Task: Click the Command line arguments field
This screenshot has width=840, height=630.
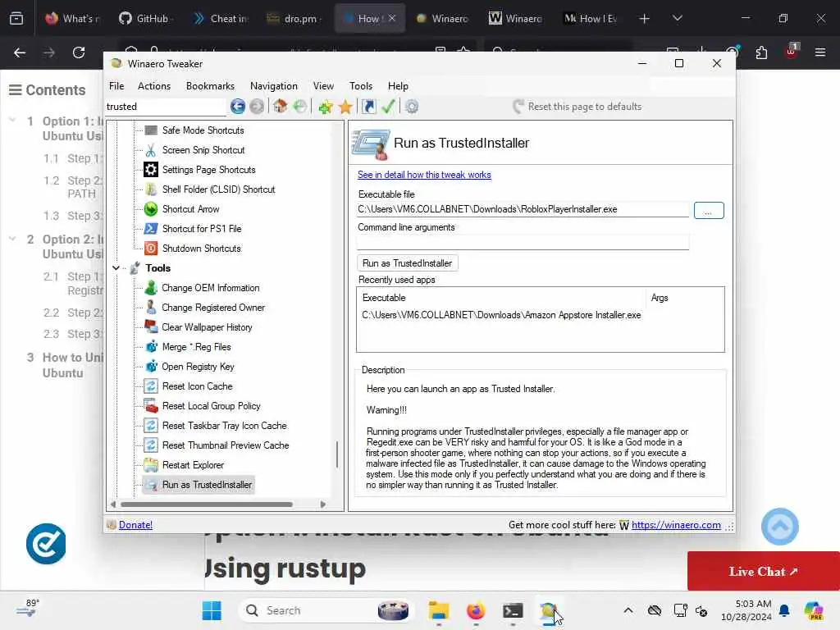Action: click(523, 242)
